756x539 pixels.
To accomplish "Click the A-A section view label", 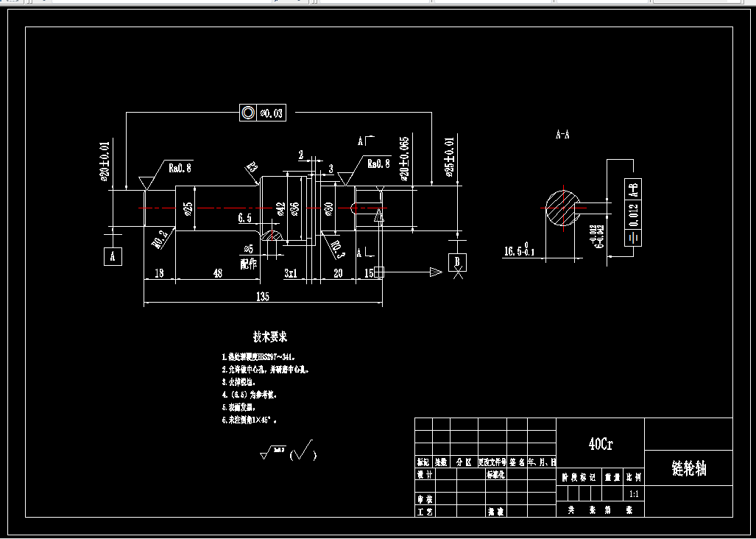I will (x=564, y=135).
